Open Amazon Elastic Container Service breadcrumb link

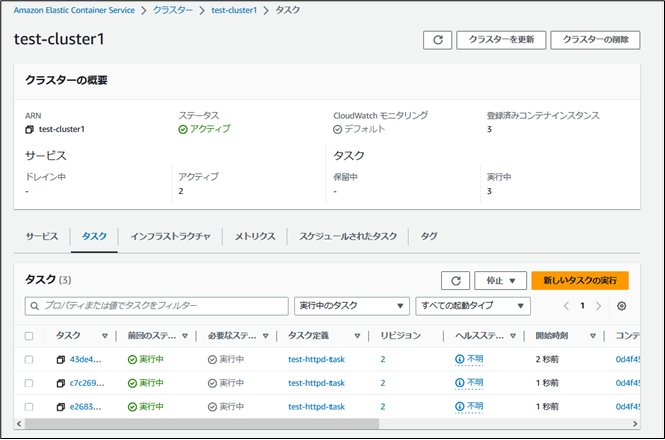[74, 10]
